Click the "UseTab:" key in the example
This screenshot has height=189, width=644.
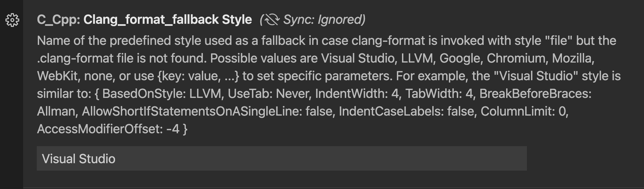[250, 94]
